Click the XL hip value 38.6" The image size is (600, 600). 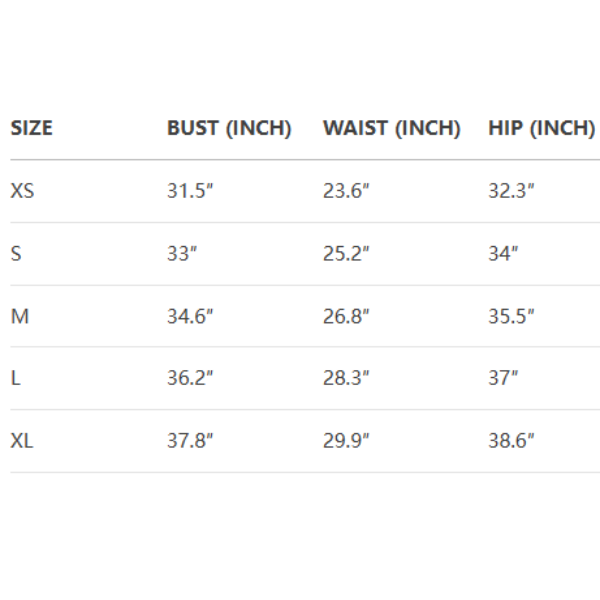(511, 440)
